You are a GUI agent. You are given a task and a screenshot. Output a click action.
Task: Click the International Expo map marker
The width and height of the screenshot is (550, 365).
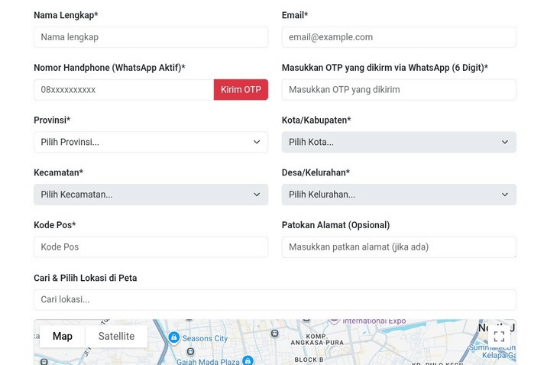(334, 321)
